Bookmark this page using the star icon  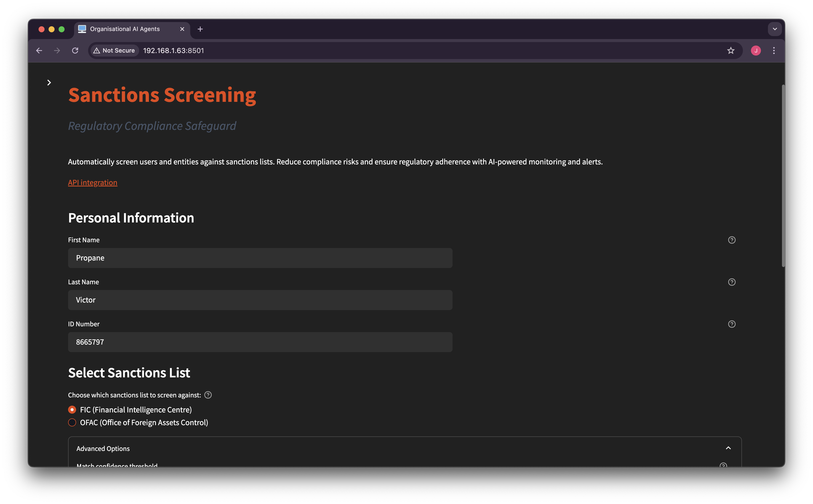(x=731, y=50)
